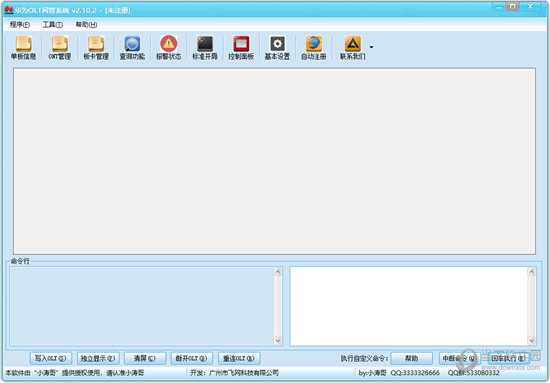The image size is (550, 383).
Task: Open the 板卡管理 card management icon
Action: pyautogui.click(x=96, y=48)
